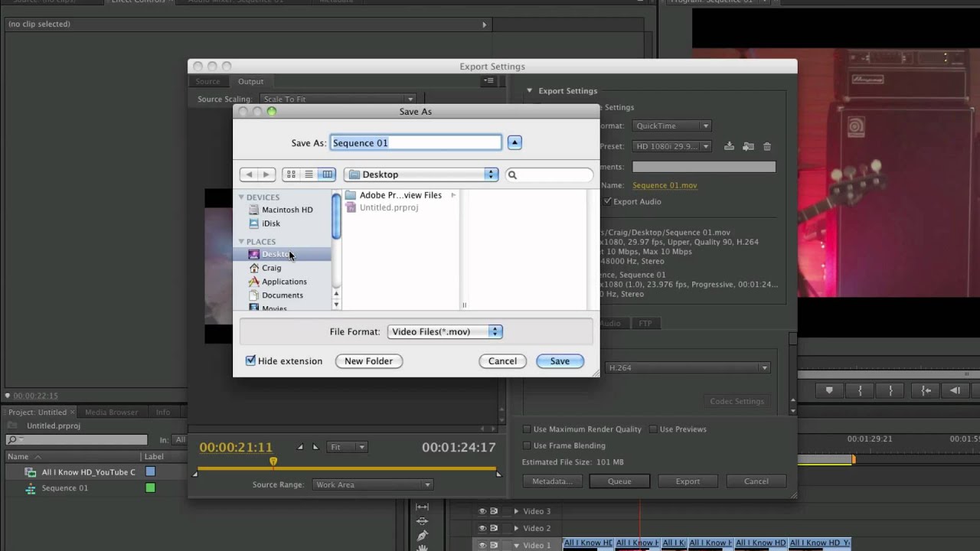Click the Set In Point button in Program monitor
The image size is (980, 551).
point(860,390)
